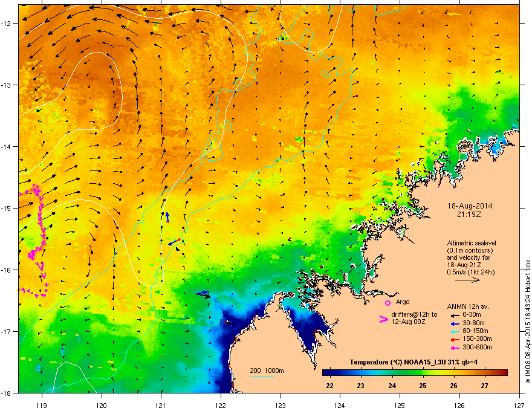Click the '200 1000m' isobath label

(267, 371)
